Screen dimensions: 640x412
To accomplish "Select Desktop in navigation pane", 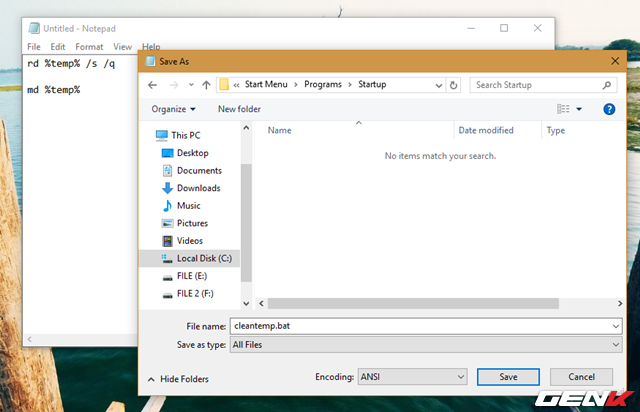I will point(193,153).
